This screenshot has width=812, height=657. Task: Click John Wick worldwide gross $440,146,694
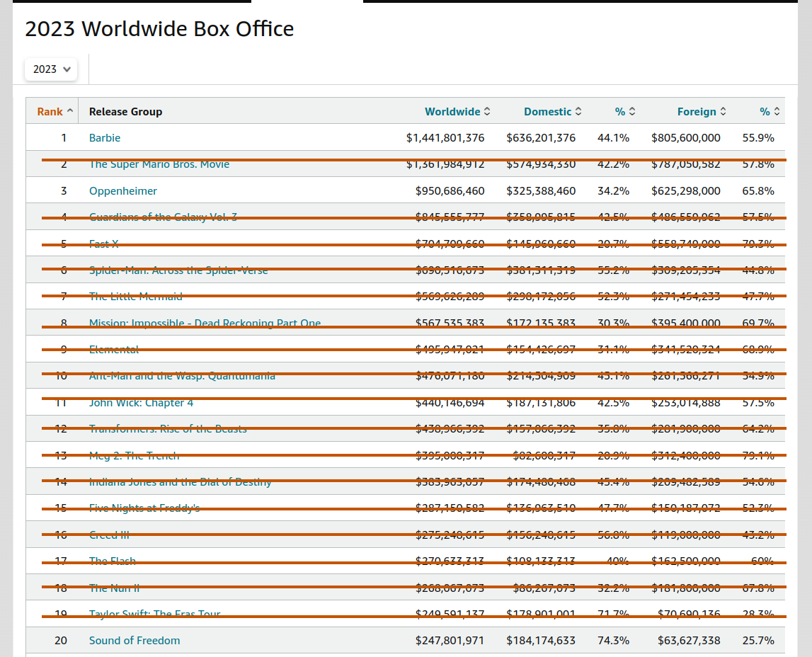(450, 403)
